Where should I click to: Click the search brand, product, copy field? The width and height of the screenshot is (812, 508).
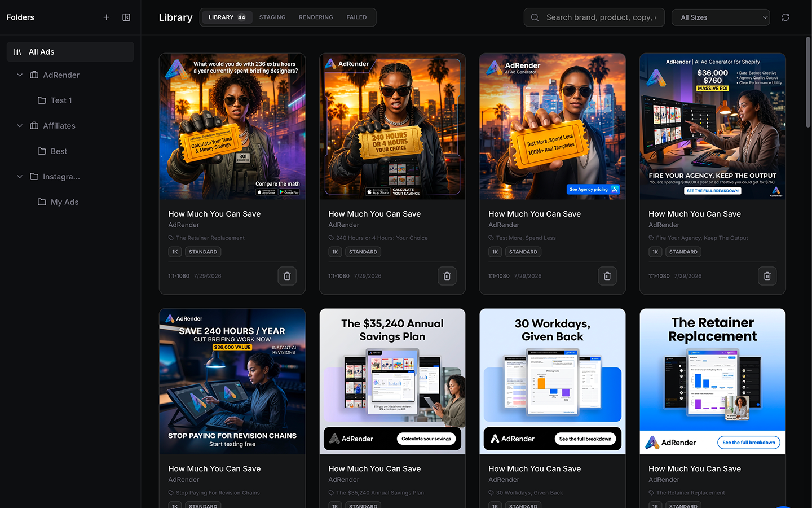[x=594, y=17]
